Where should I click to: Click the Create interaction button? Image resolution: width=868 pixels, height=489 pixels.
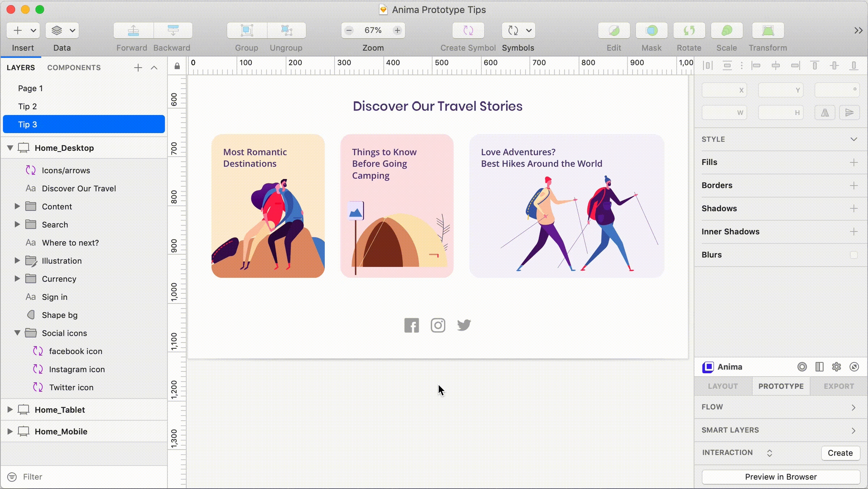(x=840, y=453)
